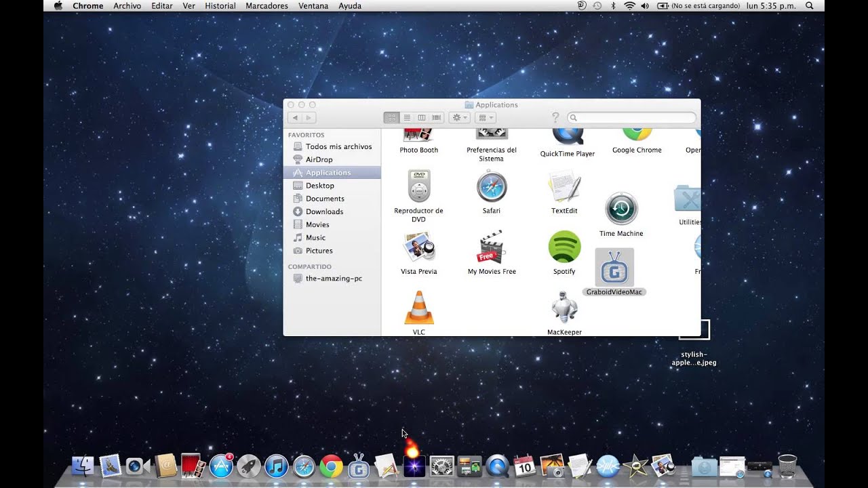Click Finder toolbar question mark button

coord(555,118)
